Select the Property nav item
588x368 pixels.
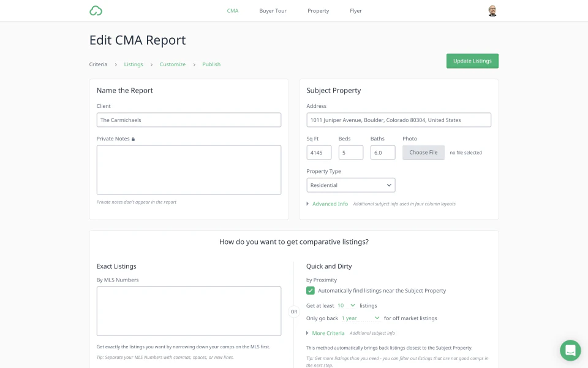[318, 11]
